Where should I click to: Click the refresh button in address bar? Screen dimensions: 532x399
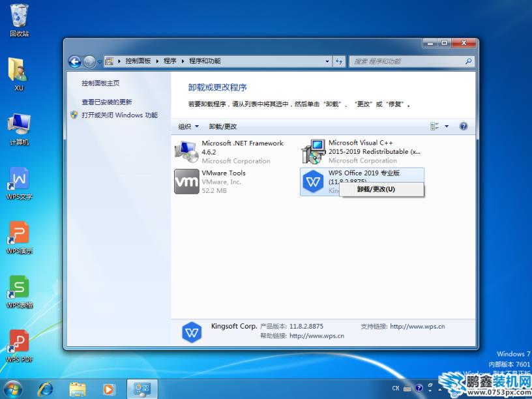339,61
